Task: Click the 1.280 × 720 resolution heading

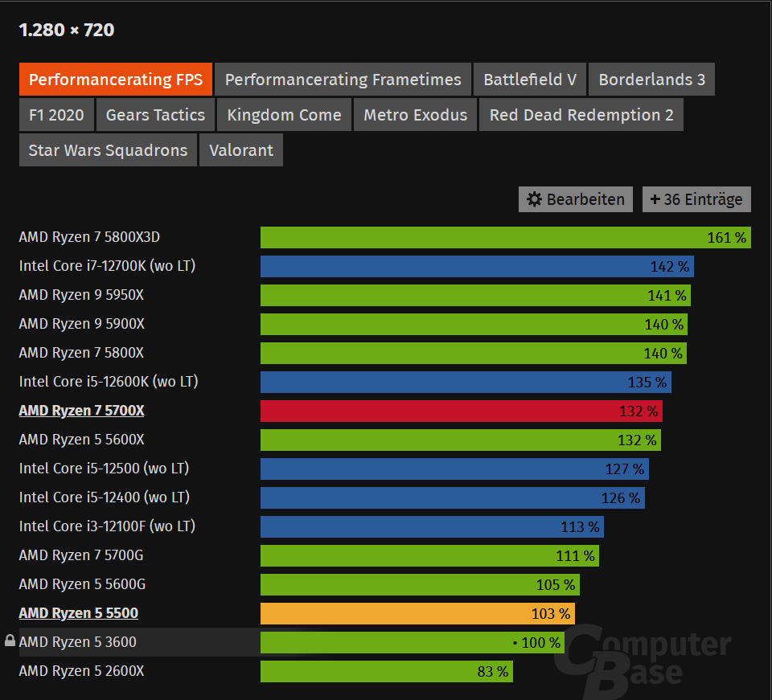Action: click(x=67, y=30)
